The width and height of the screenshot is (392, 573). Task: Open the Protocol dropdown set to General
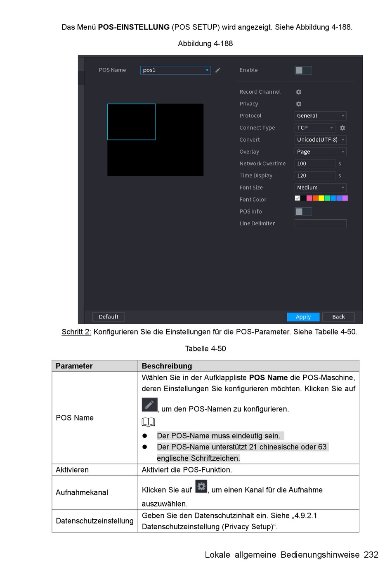pyautogui.click(x=320, y=116)
